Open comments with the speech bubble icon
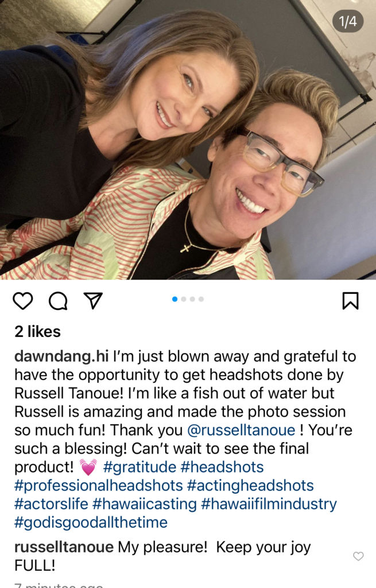Screen dimensions: 376x588 (58, 301)
